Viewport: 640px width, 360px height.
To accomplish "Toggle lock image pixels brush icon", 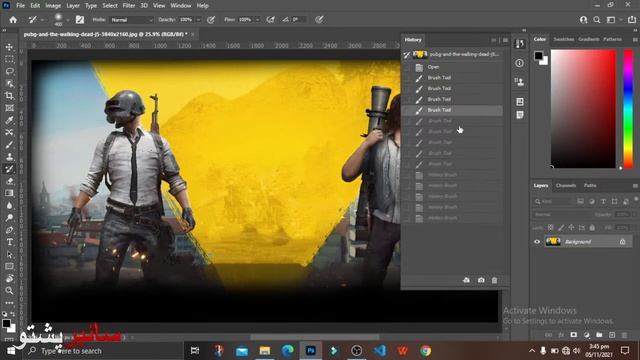I will 561,227.
